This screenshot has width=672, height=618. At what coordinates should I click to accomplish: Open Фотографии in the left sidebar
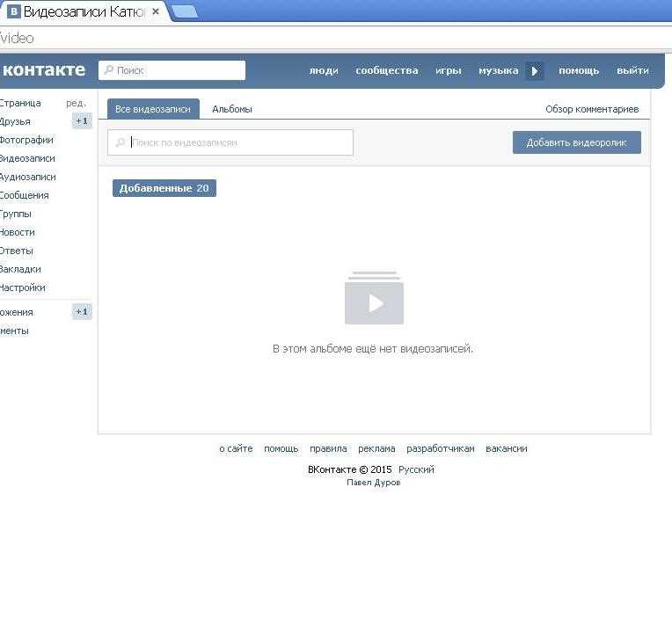(26, 140)
